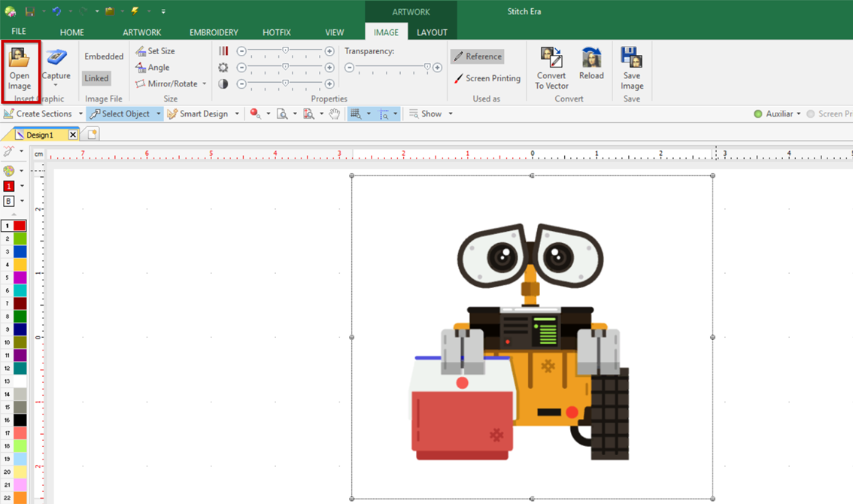Click Convert To Vector icon

tap(551, 57)
